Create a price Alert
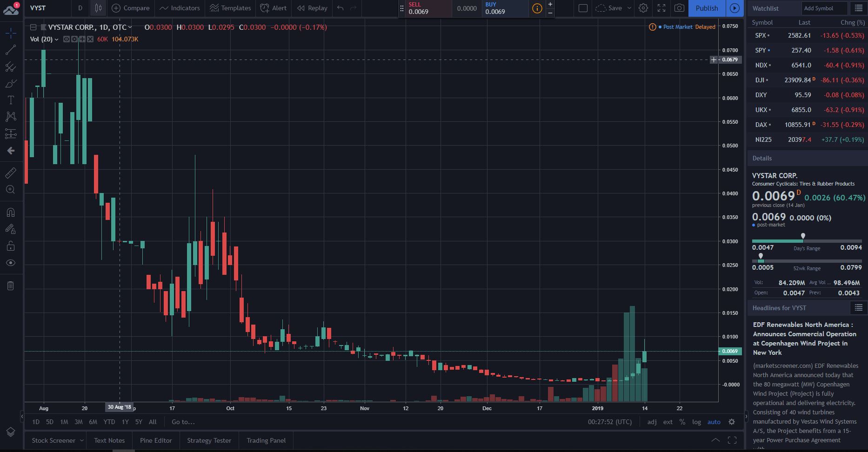Image resolution: width=868 pixels, height=452 pixels. [274, 8]
